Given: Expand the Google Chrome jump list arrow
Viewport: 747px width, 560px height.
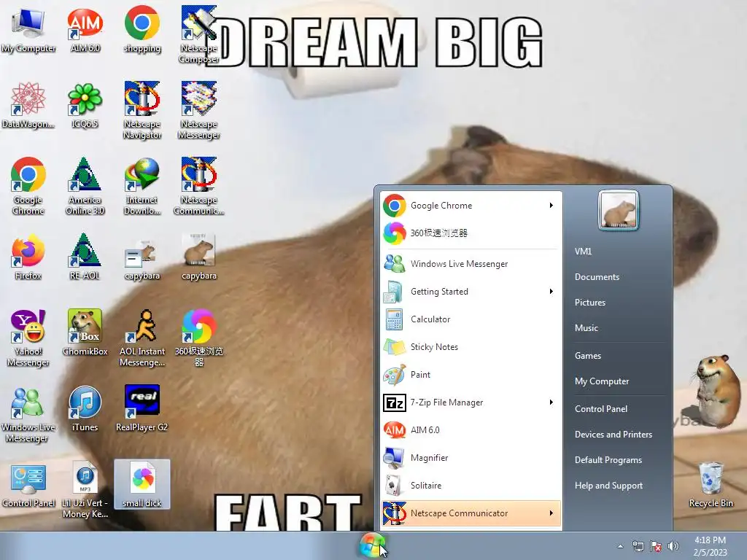Looking at the screenshot, I should [x=551, y=205].
